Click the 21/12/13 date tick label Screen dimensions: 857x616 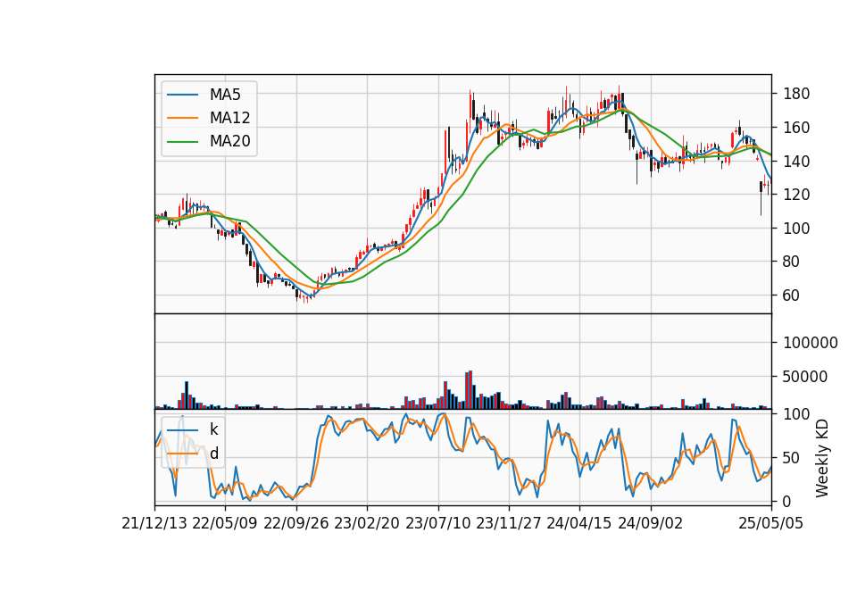(x=154, y=523)
